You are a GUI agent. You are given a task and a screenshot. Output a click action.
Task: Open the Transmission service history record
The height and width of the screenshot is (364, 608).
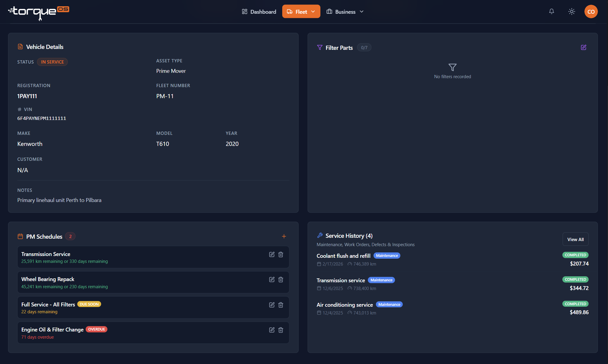pos(453,284)
